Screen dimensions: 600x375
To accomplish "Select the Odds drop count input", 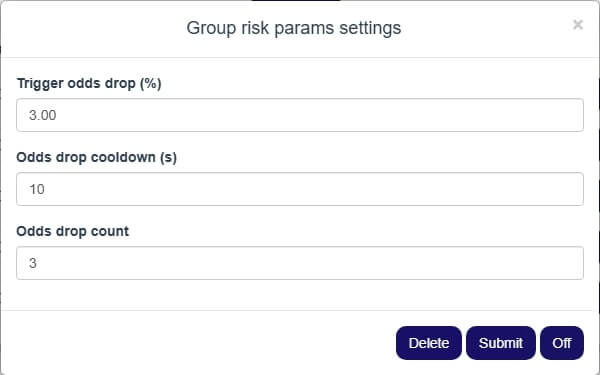I will (x=300, y=263).
